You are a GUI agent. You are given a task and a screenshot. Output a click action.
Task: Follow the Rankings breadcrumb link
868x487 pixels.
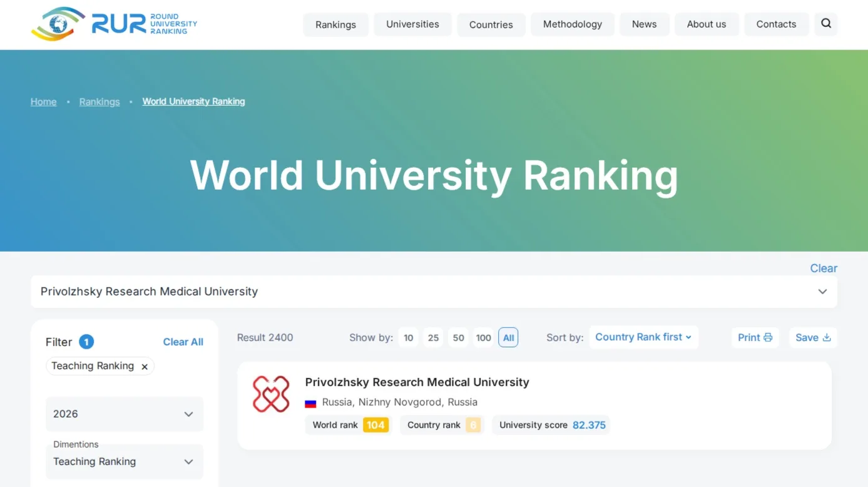point(100,101)
